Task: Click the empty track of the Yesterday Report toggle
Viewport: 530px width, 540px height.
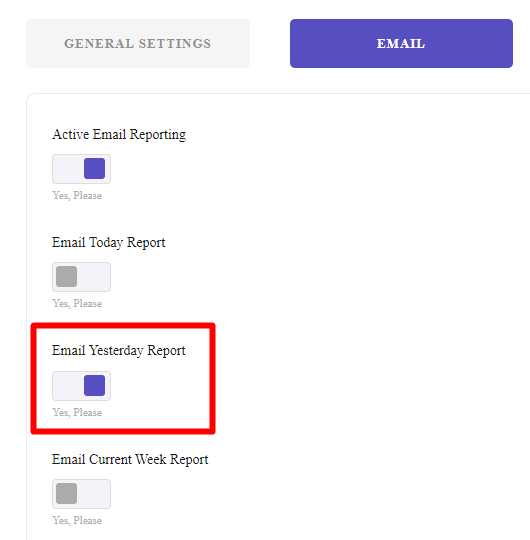Action: tap(68, 386)
